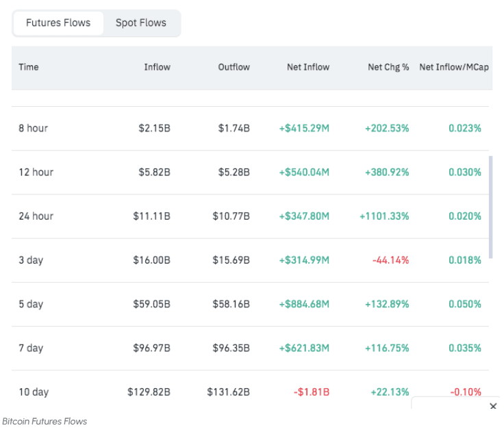The height and width of the screenshot is (432, 504).
Task: Click the Outflow column header
Action: (x=234, y=67)
